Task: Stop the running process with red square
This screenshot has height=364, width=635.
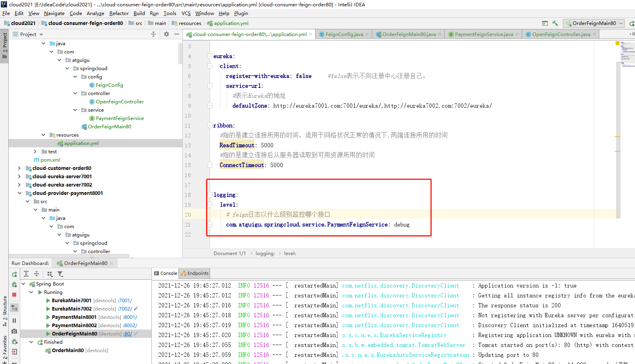Action: coord(14,295)
